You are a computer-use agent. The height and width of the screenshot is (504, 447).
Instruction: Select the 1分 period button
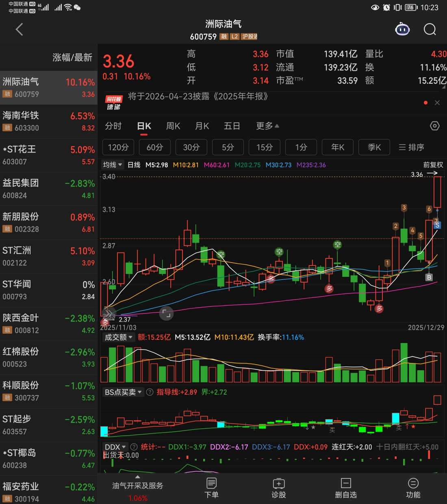pos(301,147)
